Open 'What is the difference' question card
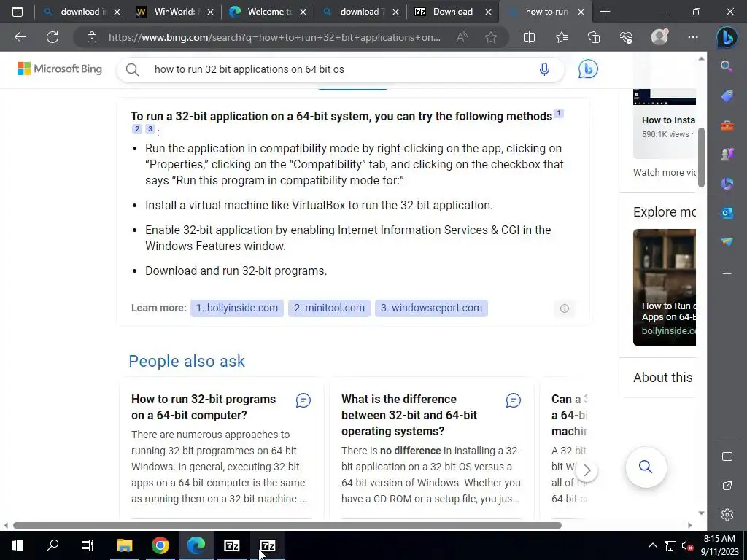Screen dimensions: 747x560 409,415
